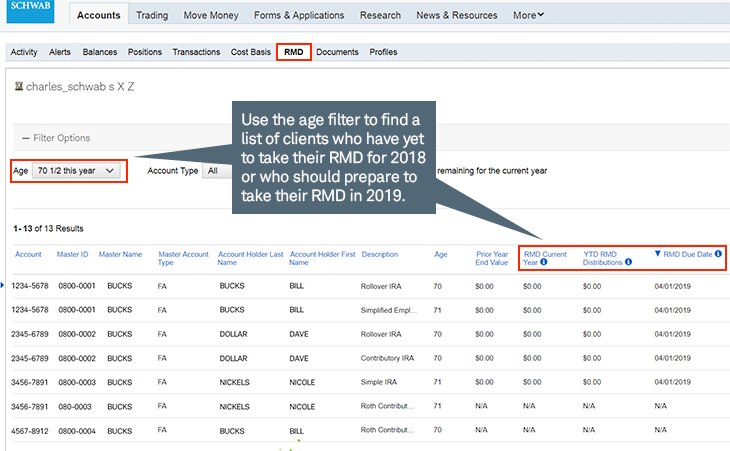Open the Age filter dropdown

[76, 171]
